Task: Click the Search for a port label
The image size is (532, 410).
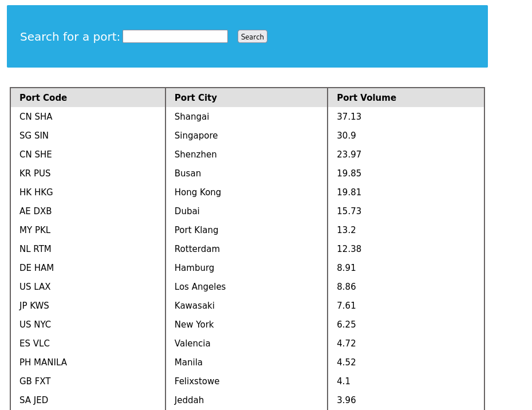Action: click(x=70, y=37)
